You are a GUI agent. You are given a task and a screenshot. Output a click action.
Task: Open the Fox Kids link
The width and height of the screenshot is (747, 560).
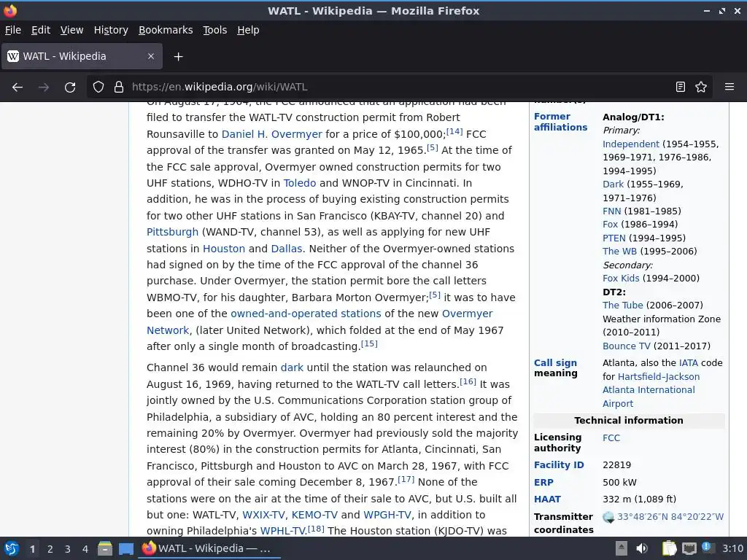pos(622,279)
